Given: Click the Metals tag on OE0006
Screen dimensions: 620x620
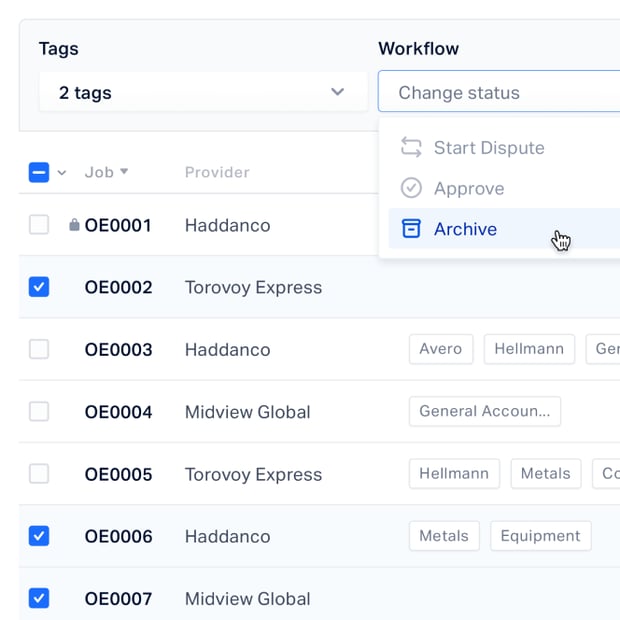Looking at the screenshot, I should coord(444,536).
